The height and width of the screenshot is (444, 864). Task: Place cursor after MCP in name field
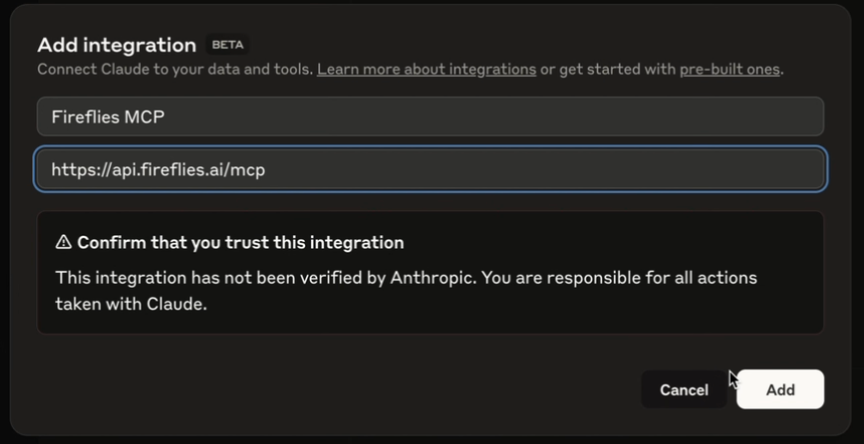[x=165, y=117]
